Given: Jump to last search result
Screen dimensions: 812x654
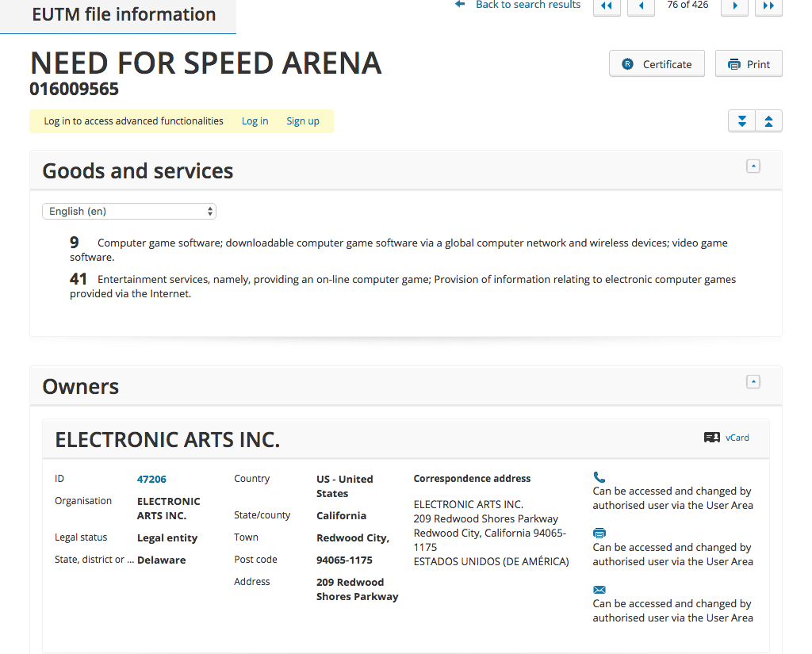Looking at the screenshot, I should click(768, 6).
